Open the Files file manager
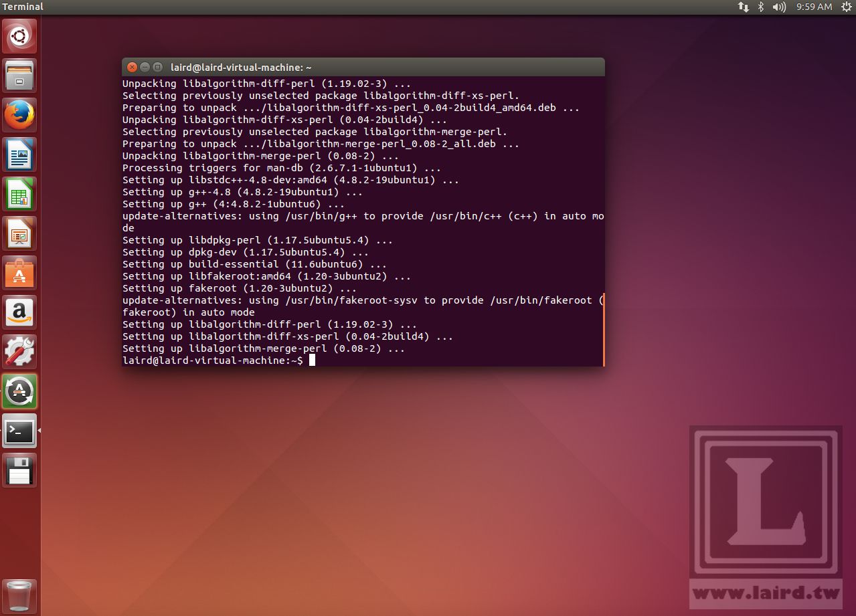The width and height of the screenshot is (856, 616). click(x=20, y=75)
